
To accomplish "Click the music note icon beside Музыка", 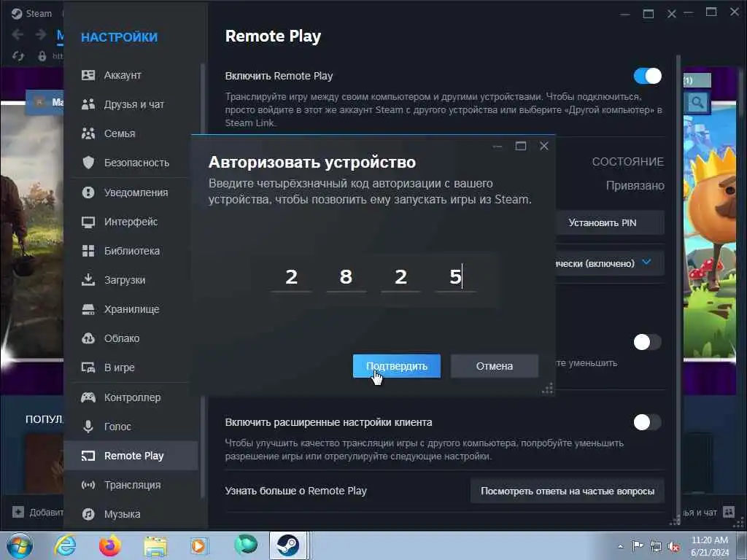I will pos(88,514).
